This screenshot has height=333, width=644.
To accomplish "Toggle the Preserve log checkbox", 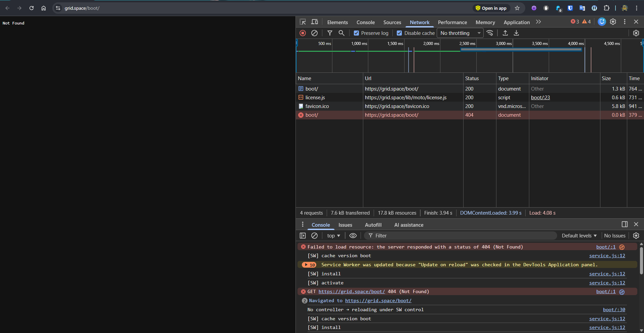I will click(357, 33).
